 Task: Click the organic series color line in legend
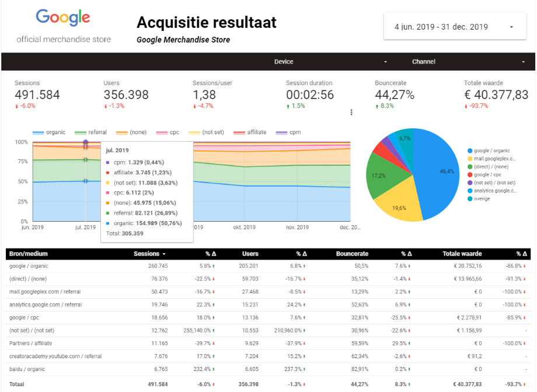[x=38, y=133]
